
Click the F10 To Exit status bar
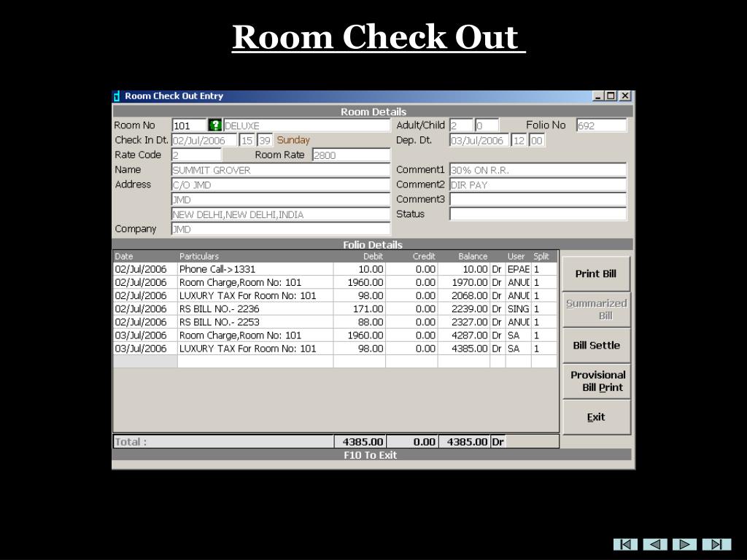click(371, 455)
